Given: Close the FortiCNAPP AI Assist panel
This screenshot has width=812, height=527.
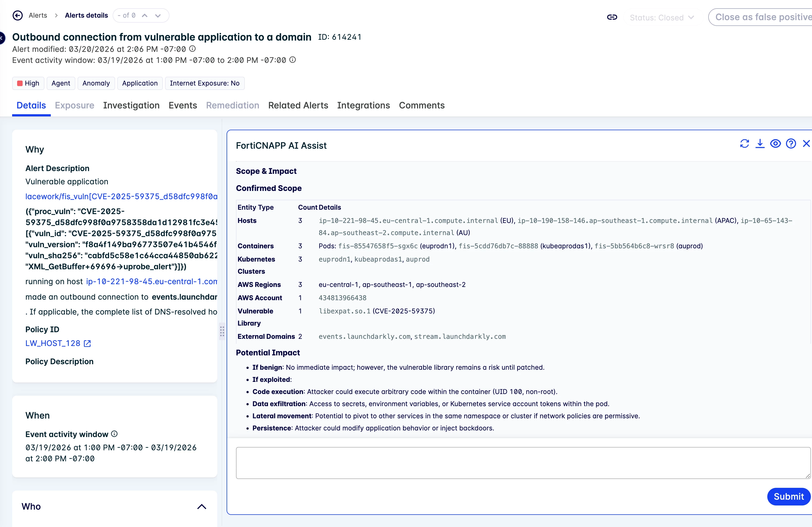Looking at the screenshot, I should (x=806, y=143).
